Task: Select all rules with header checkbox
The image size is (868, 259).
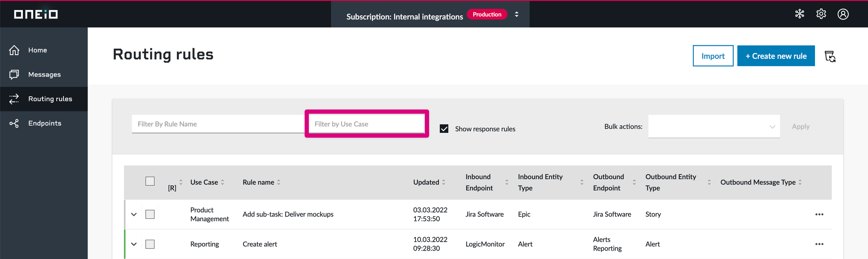Action: click(x=150, y=182)
